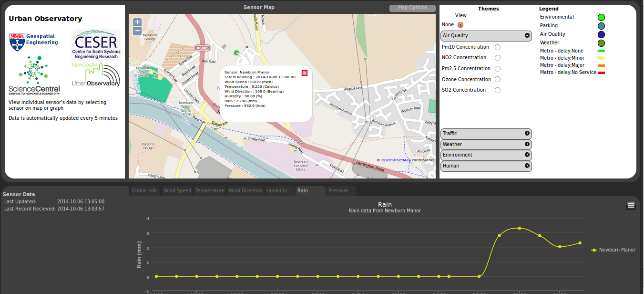The height and width of the screenshot is (294, 644).
Task: Enable the Ozone Concentration option
Action: click(497, 80)
